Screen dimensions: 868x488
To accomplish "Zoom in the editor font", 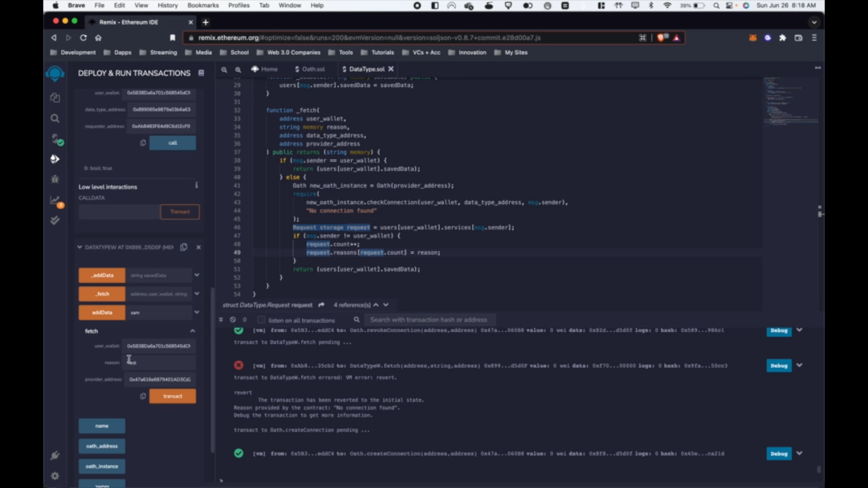I will tap(238, 70).
